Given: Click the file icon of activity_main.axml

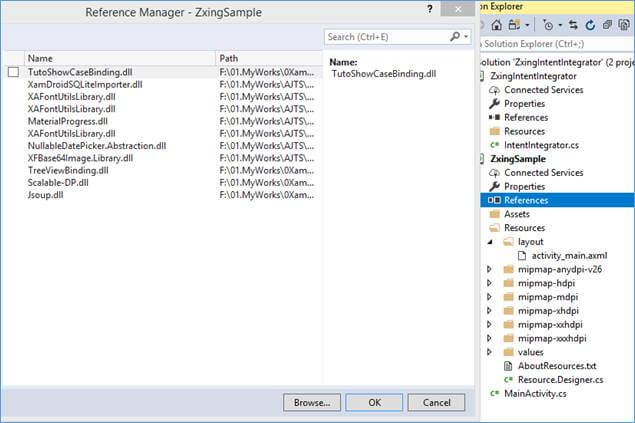Looking at the screenshot, I should (522, 255).
